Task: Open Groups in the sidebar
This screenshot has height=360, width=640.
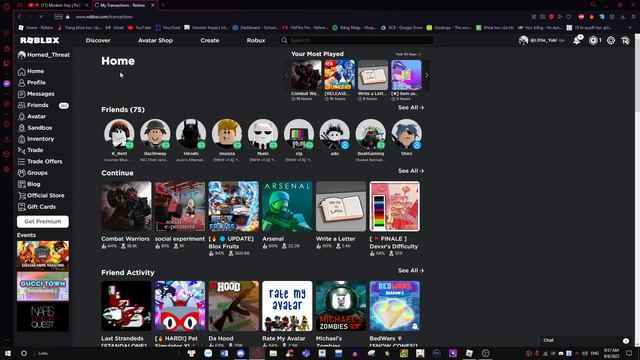Action: point(33,173)
